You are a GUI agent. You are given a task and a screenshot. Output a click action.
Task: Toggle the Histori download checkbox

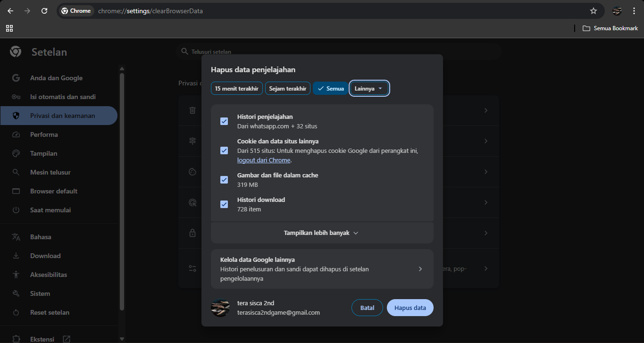(x=224, y=204)
